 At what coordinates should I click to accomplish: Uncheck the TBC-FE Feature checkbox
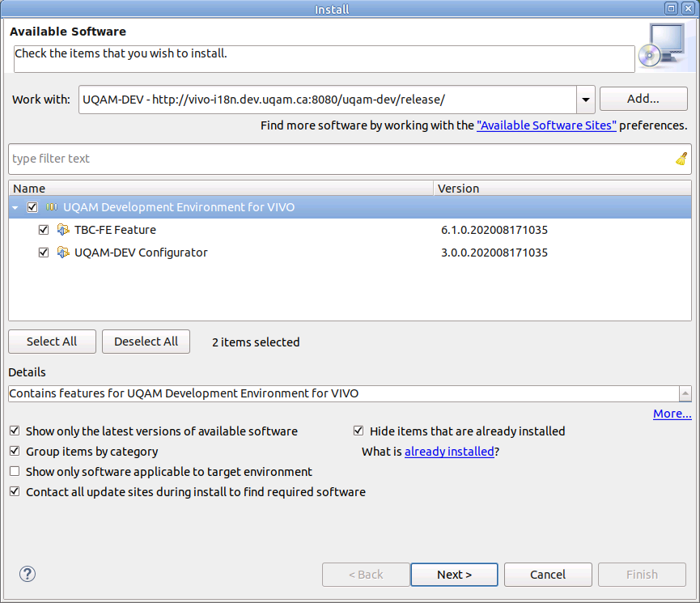coord(44,230)
